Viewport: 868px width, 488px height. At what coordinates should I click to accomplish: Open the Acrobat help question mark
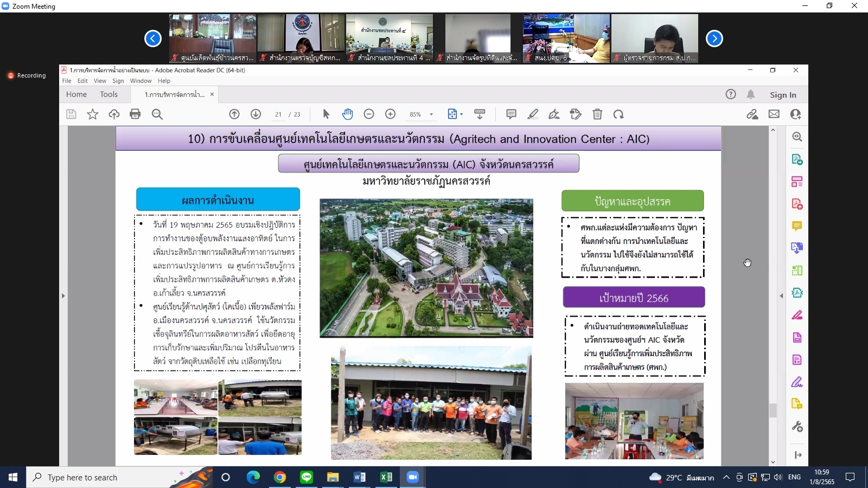pyautogui.click(x=731, y=94)
